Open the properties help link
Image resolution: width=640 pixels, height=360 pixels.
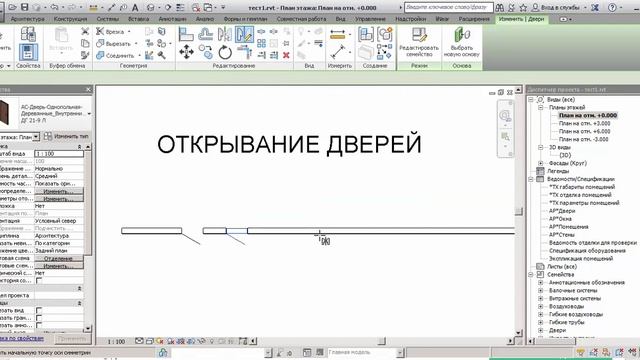click(21, 339)
